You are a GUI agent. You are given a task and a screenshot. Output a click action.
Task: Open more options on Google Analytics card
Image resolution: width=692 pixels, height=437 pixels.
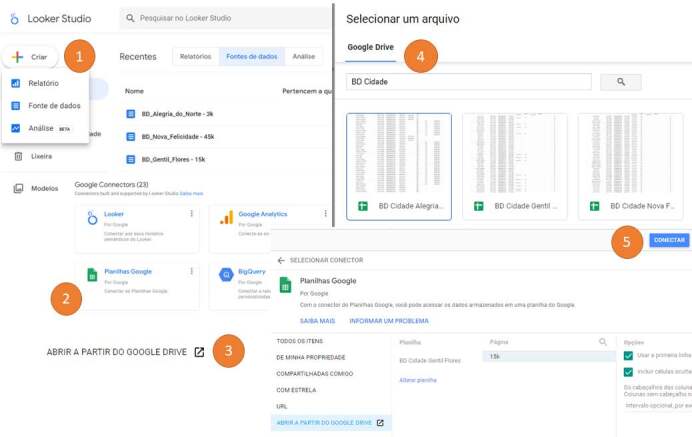[x=325, y=214]
